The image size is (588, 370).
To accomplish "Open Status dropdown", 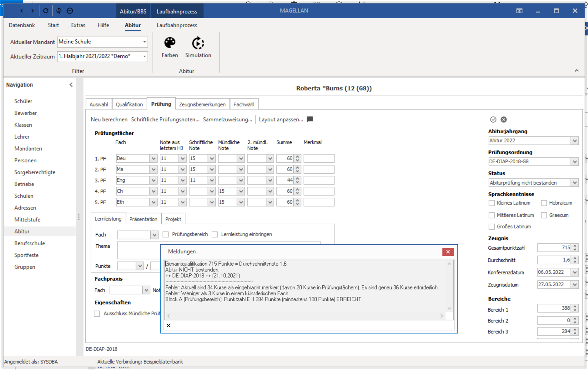I will coord(574,183).
